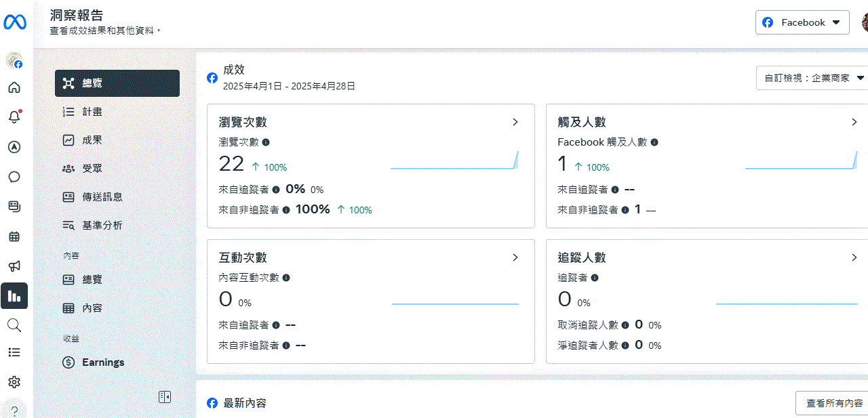Click the 最新內容 section heading
This screenshot has height=418, width=868.
coord(245,403)
